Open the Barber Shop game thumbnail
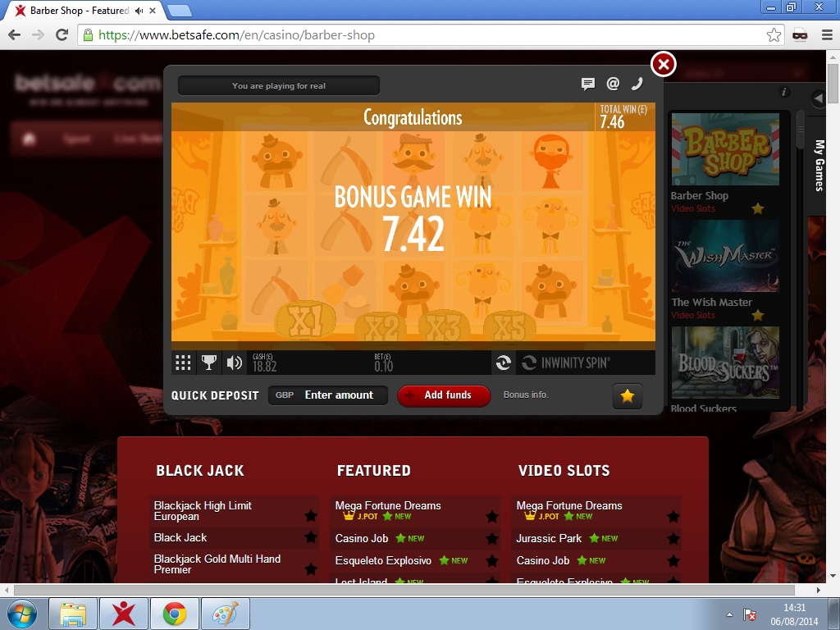The width and height of the screenshot is (840, 630). (x=725, y=149)
